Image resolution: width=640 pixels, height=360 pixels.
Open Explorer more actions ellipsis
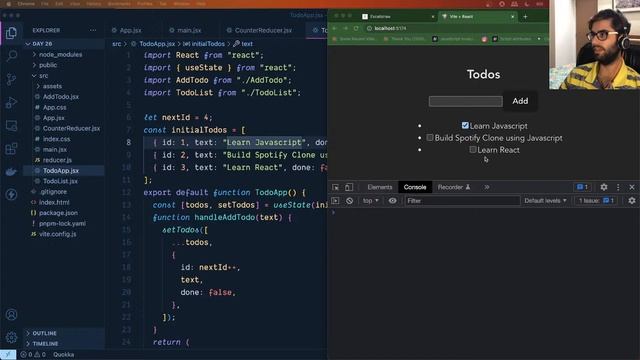93,30
